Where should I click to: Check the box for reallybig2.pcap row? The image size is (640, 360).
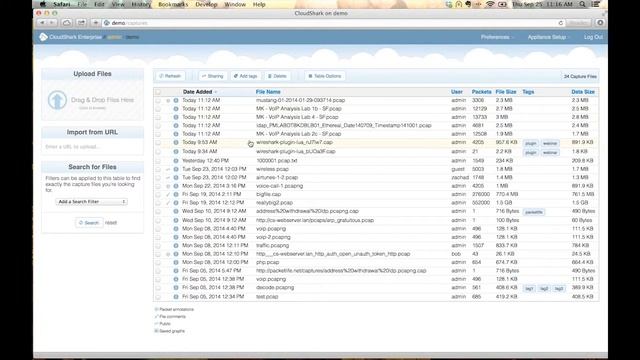[x=158, y=203]
